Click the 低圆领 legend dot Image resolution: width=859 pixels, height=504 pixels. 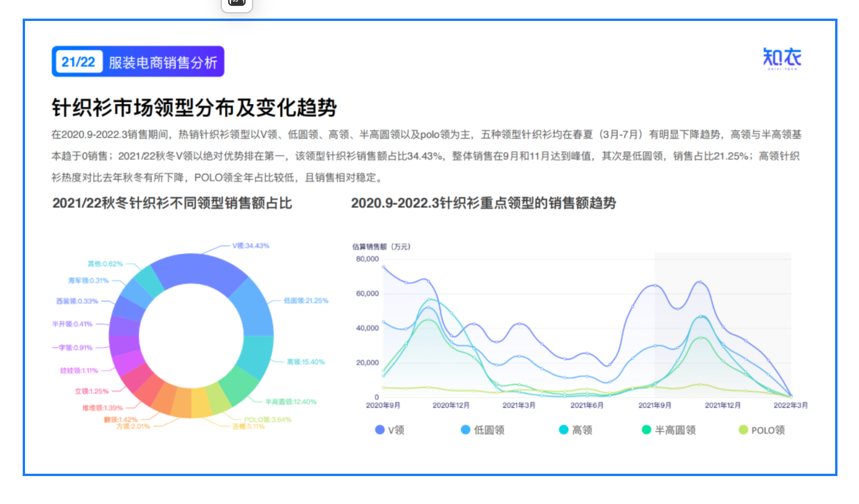(x=466, y=430)
